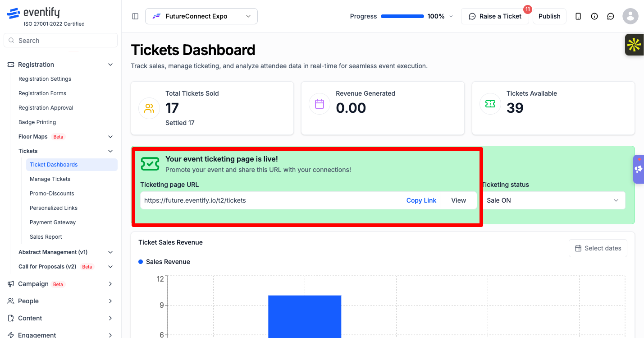Click the Content document icon in sidebar

[11, 318]
